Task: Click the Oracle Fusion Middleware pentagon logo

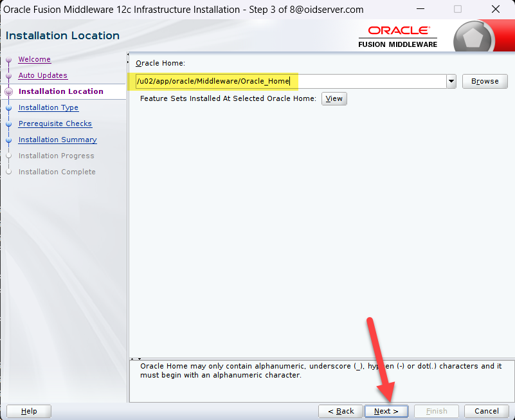Action: tap(473, 38)
